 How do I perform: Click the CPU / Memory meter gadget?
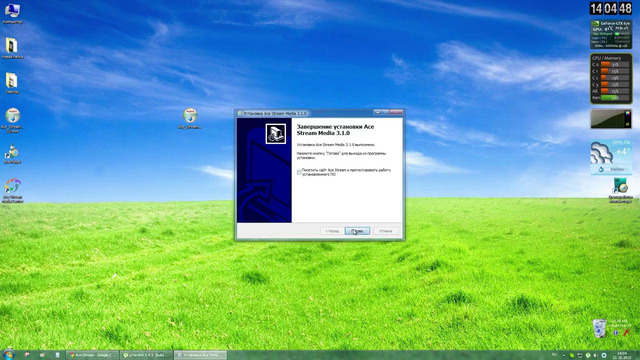[x=611, y=78]
